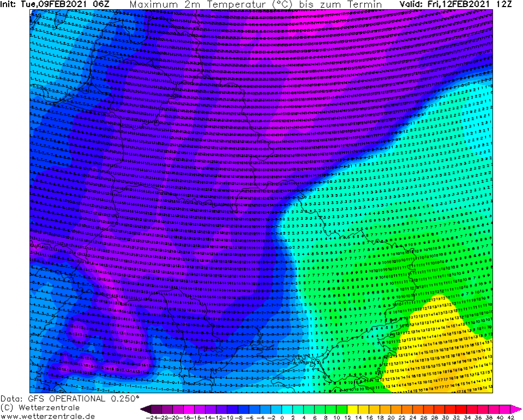The height and width of the screenshot is (420, 523).
Task: Click the Data: GFS OPERATIONAL 0.250° text
Action: point(69,399)
